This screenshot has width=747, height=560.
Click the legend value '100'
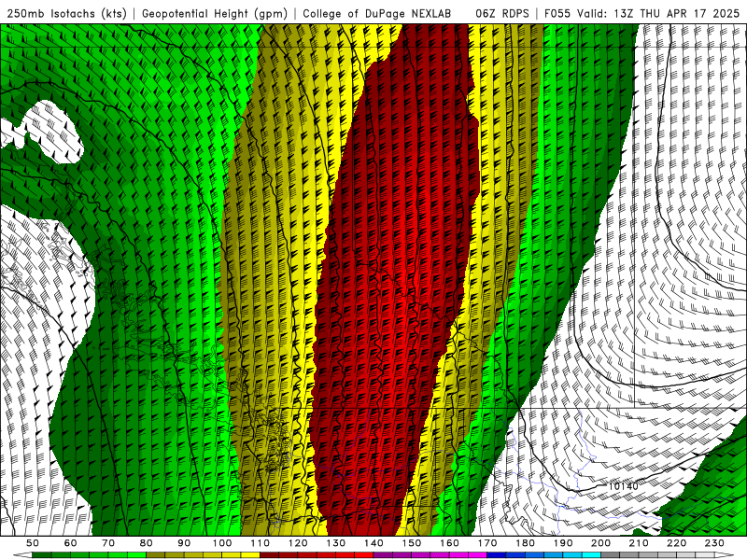click(222, 543)
